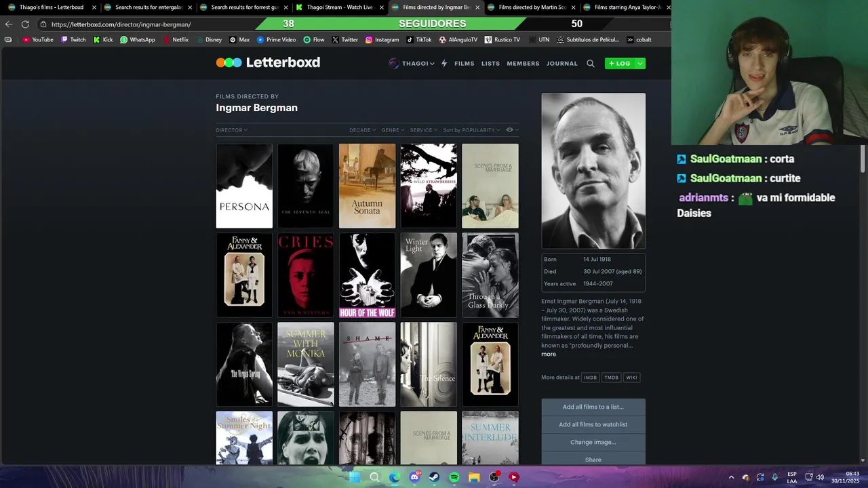Expand the GENRE filter dropdown
The width and height of the screenshot is (868, 488).
[393, 130]
